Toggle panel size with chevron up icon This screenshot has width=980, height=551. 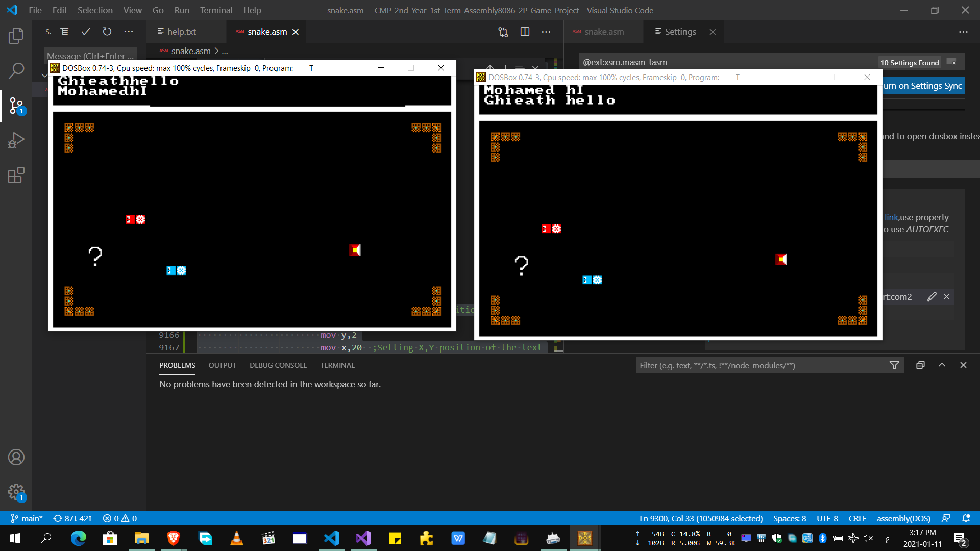point(942,365)
